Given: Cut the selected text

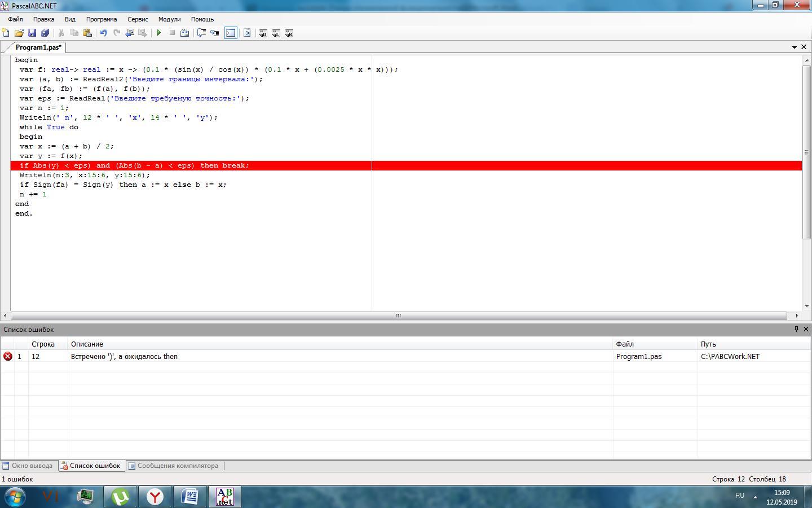Looking at the screenshot, I should point(61,33).
